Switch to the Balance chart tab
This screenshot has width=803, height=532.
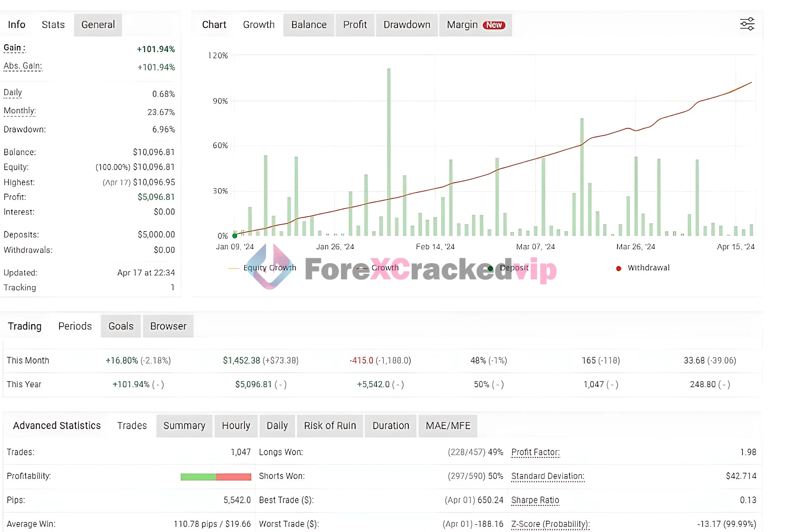point(309,25)
